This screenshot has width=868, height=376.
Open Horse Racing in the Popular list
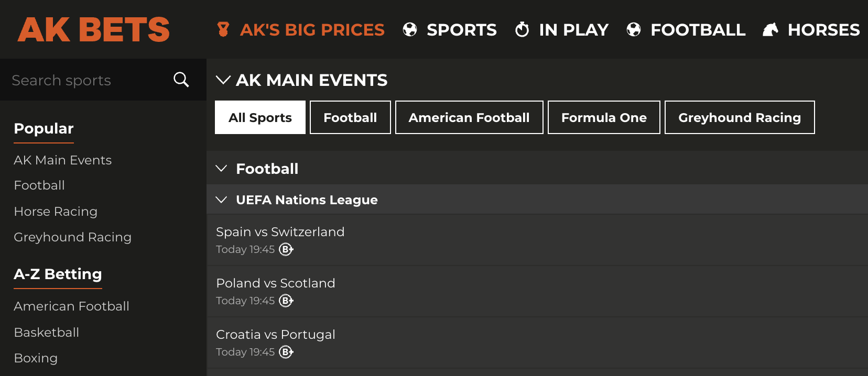click(x=56, y=212)
